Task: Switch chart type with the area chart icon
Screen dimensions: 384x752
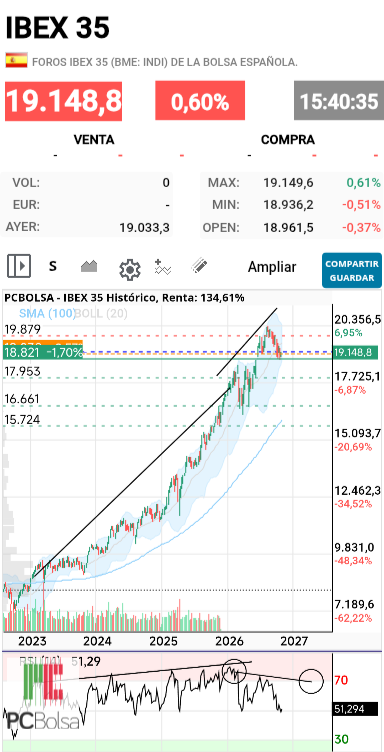Action: [89, 266]
